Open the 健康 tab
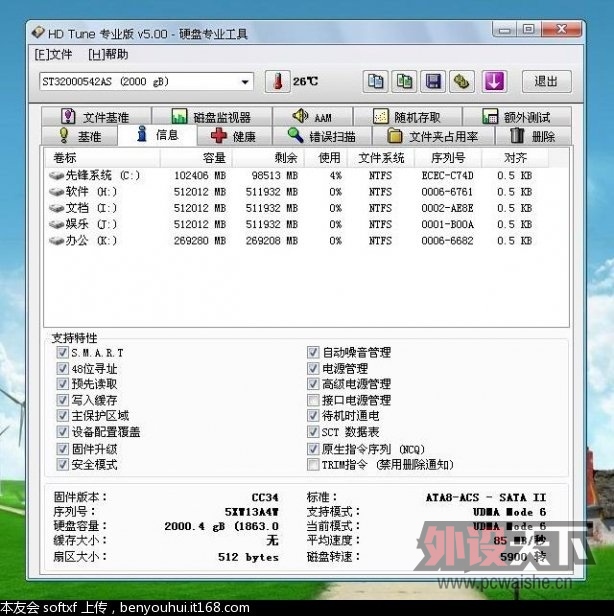 234,136
